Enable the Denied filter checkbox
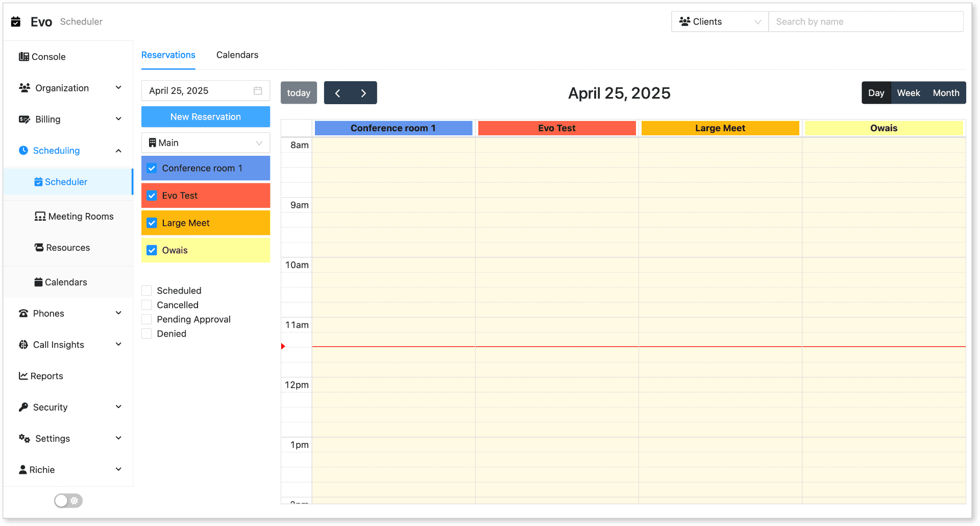The image size is (980, 526). pyautogui.click(x=146, y=333)
